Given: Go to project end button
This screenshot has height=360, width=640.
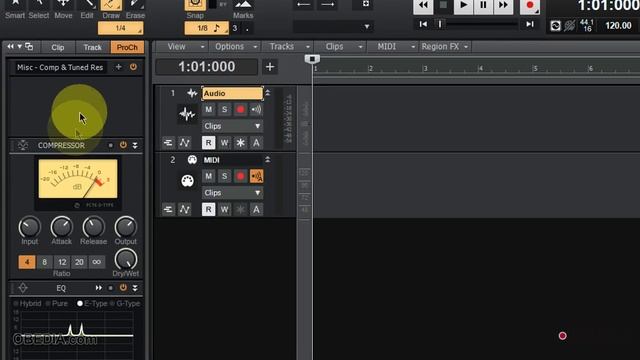Looking at the screenshot, I should [530, 24].
